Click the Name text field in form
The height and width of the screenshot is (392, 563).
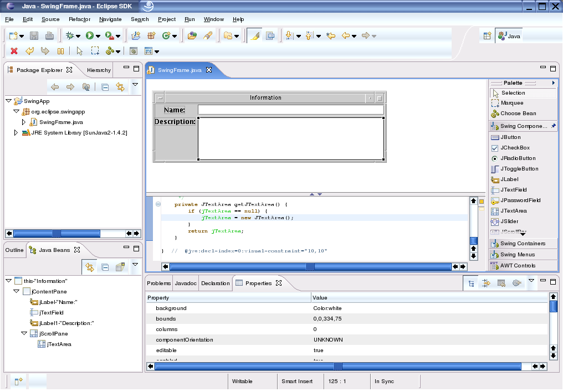(290, 110)
